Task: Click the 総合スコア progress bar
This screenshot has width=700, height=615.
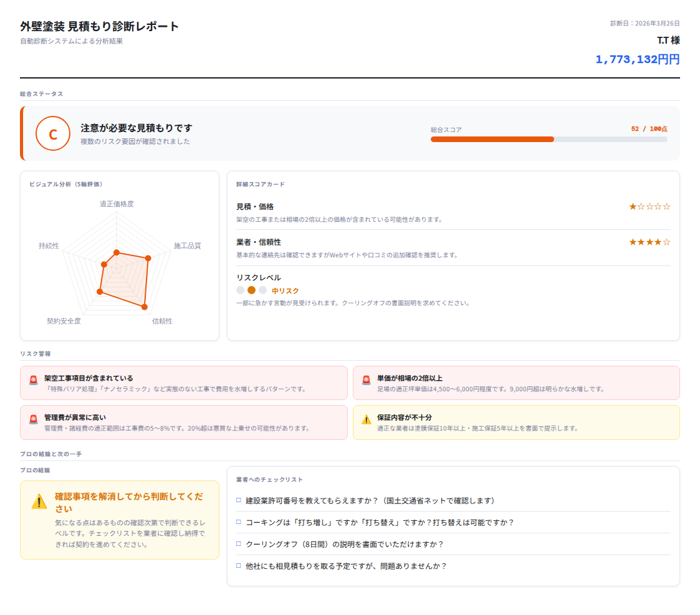Action: coord(549,138)
